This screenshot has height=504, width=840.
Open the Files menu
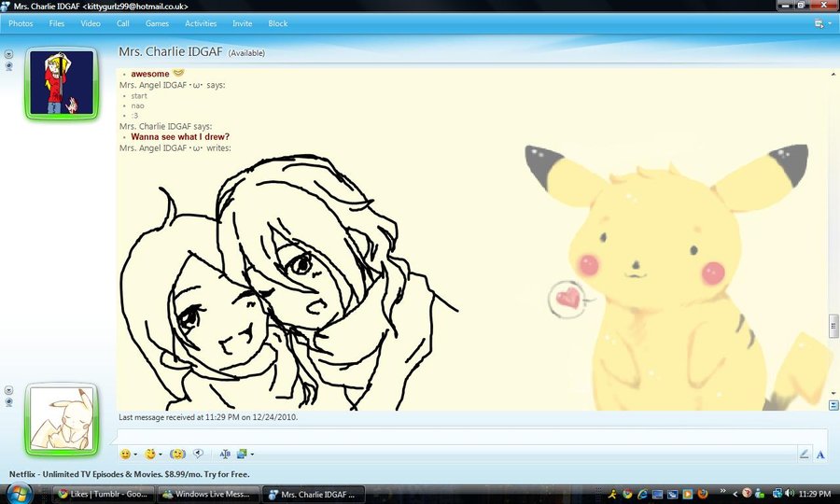56,23
